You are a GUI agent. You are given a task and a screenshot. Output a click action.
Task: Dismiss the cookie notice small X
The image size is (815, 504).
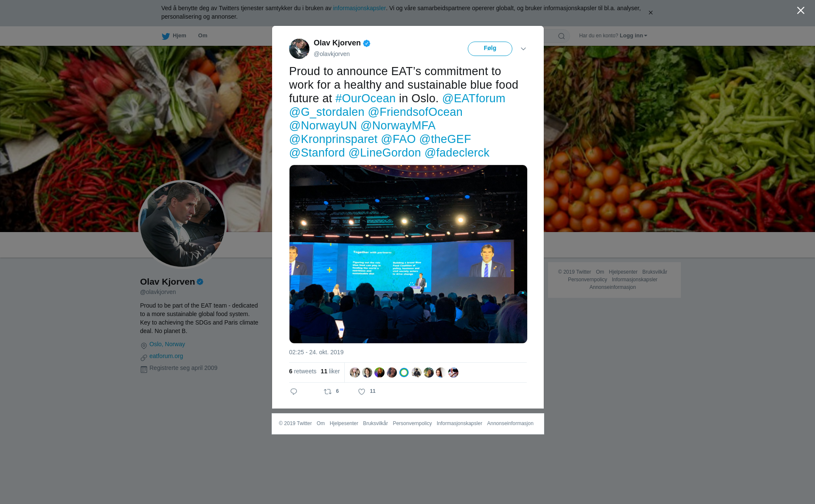click(650, 13)
